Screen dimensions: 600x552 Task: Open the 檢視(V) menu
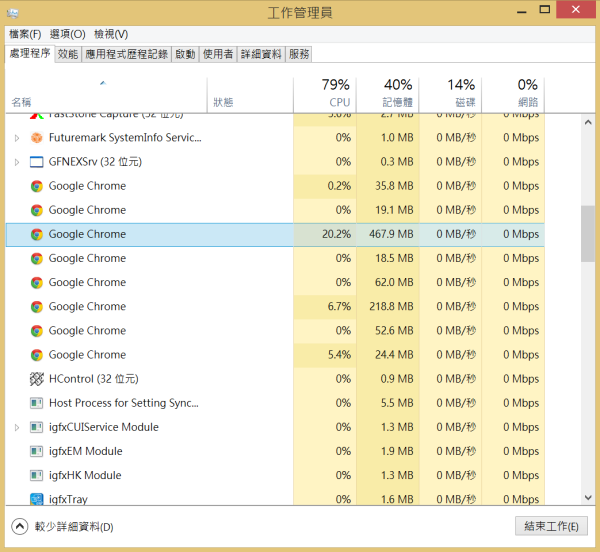(x=111, y=34)
